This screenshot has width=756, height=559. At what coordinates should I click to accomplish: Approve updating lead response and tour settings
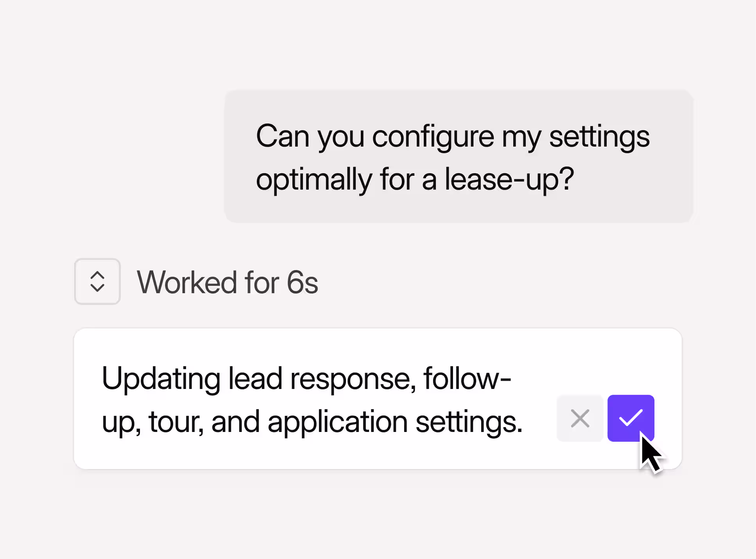(631, 418)
